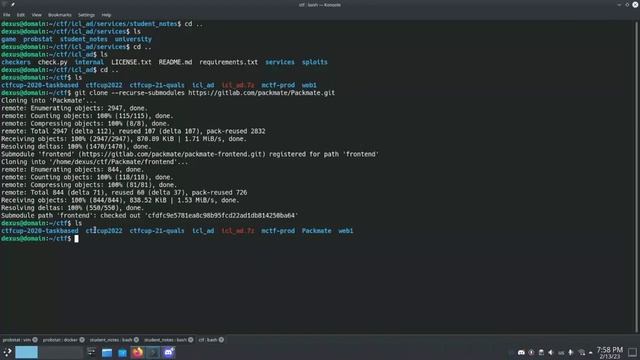The height and width of the screenshot is (360, 640).
Task: Click the pin icon in the title bar
Action: coord(13,4)
